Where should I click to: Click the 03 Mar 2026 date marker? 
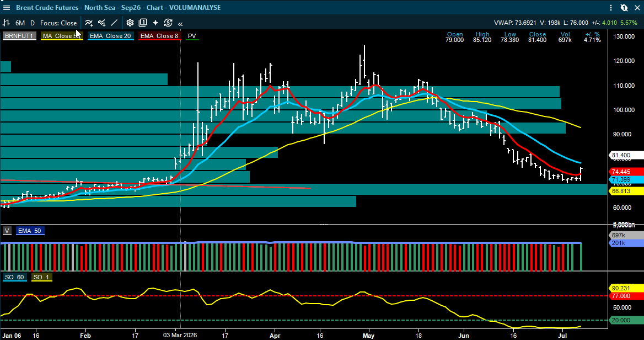tap(181, 335)
